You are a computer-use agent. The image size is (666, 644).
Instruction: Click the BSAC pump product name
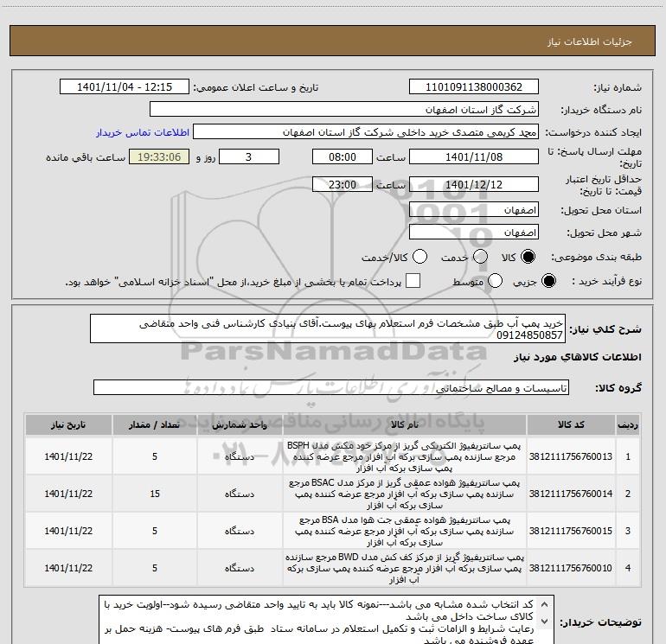tap(405, 494)
